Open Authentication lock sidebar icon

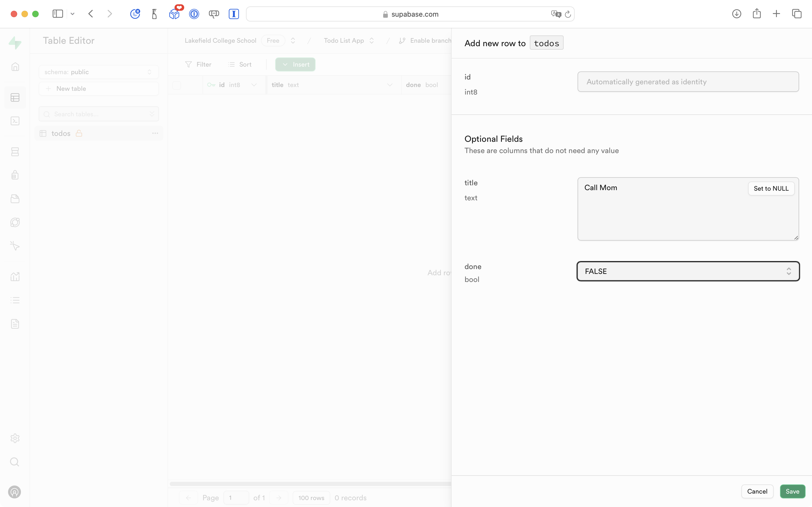tap(15, 175)
